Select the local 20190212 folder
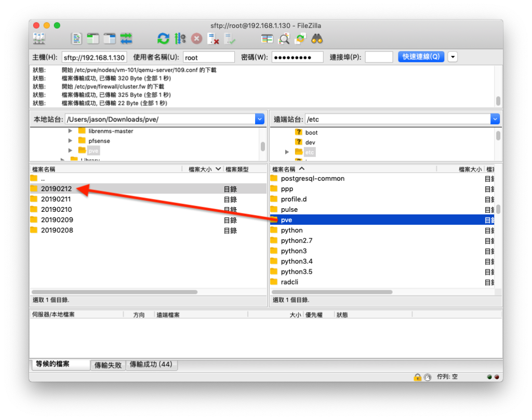 coord(148,189)
